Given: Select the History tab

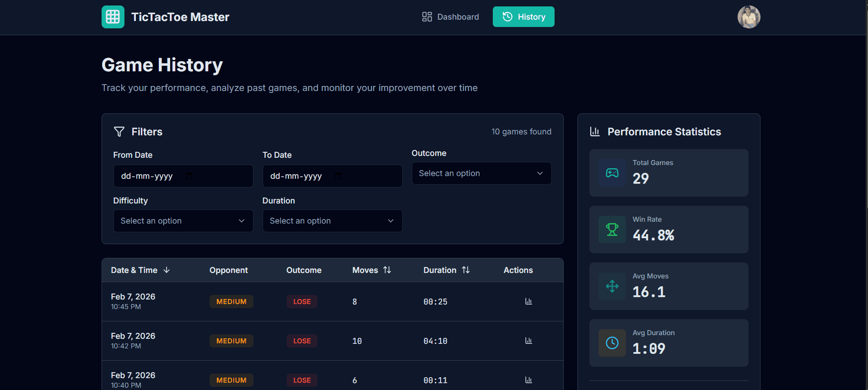Looking at the screenshot, I should [523, 17].
